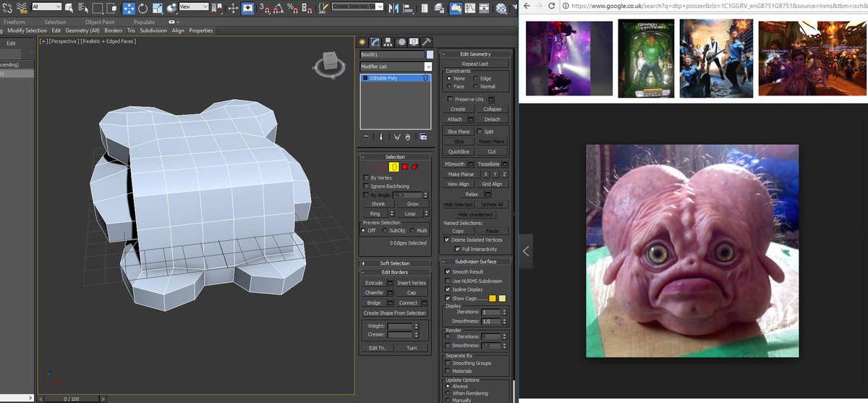Select the Select and Move tool

point(129,8)
